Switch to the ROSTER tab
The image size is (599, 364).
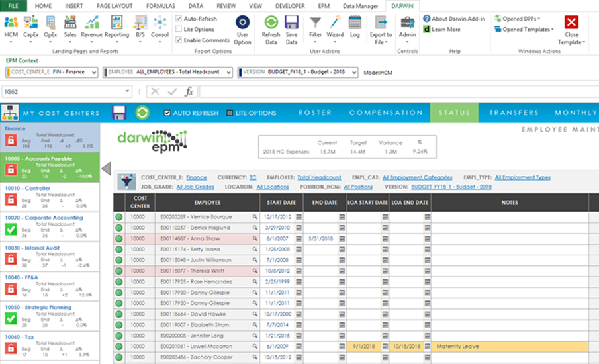coord(315,113)
